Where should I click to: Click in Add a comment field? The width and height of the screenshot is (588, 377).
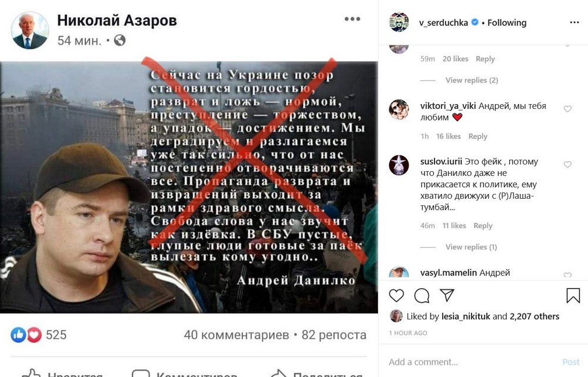coord(473,362)
